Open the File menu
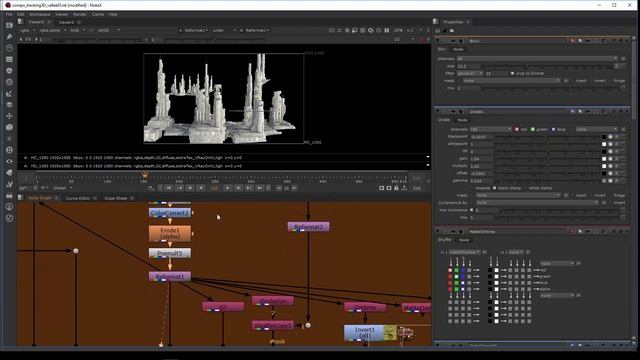Image resolution: width=640 pixels, height=360 pixels. pos(9,14)
